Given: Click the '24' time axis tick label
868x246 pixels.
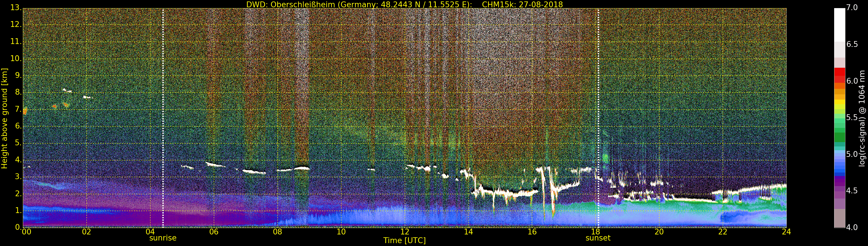Looking at the screenshot, I should pos(786,232).
